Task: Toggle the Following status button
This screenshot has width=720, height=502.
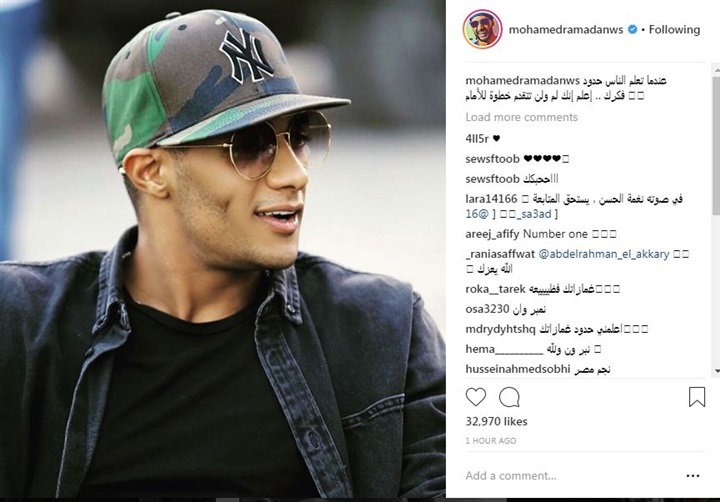Action: [x=674, y=29]
